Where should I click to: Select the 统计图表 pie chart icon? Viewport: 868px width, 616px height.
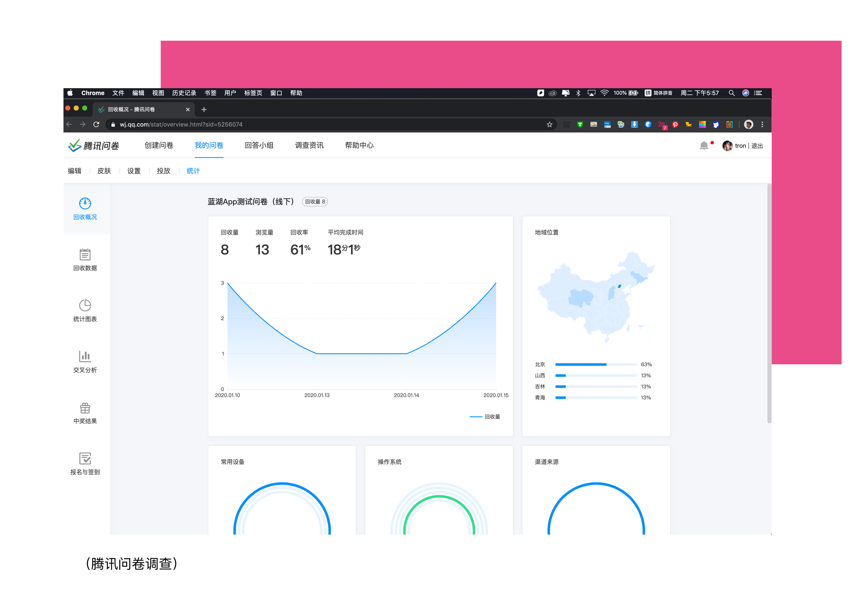coord(85,305)
